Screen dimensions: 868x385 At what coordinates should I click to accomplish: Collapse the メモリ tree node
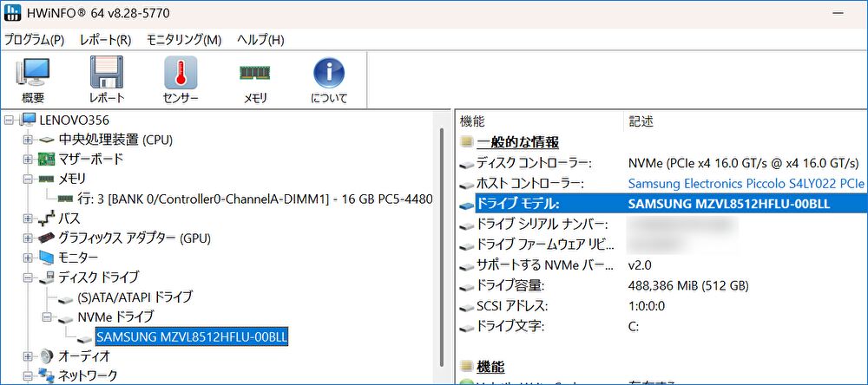(x=28, y=179)
